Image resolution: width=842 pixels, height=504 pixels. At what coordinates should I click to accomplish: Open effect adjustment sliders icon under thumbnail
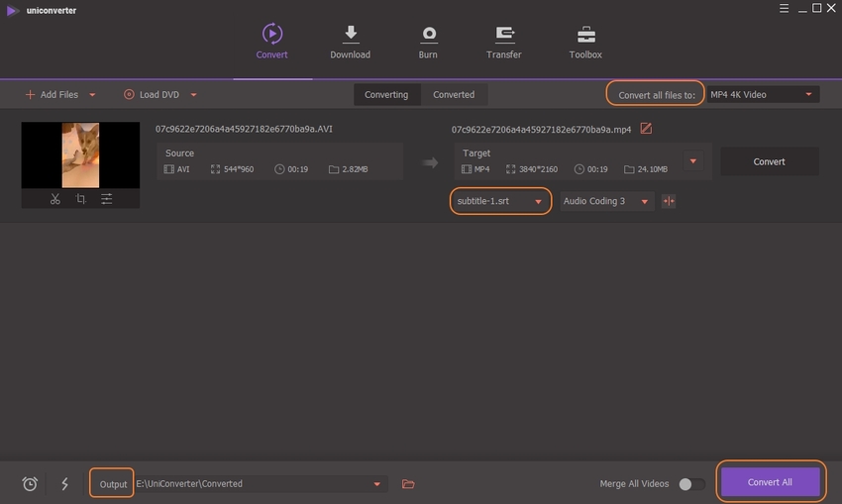coord(107,199)
